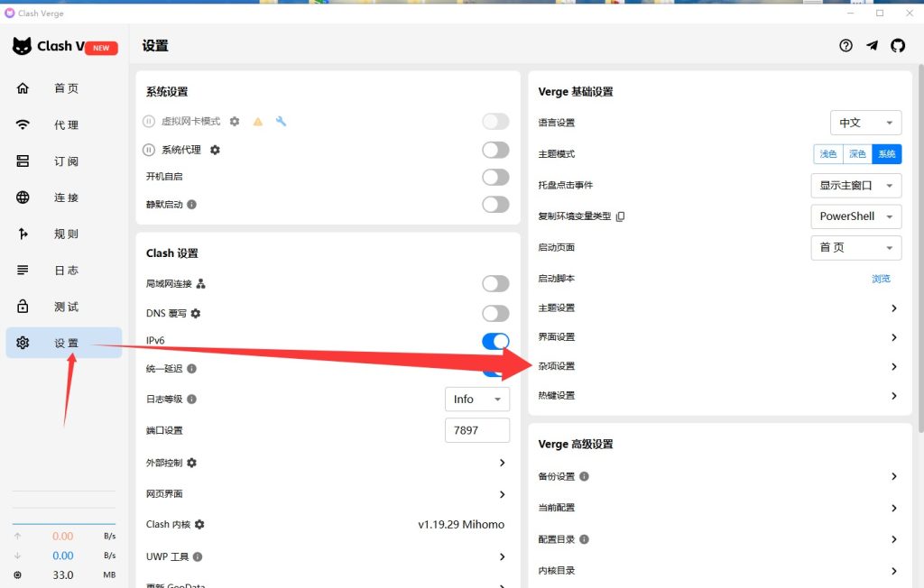This screenshot has height=588, width=924.
Task: Open 内核目录 row
Action: click(x=719, y=570)
